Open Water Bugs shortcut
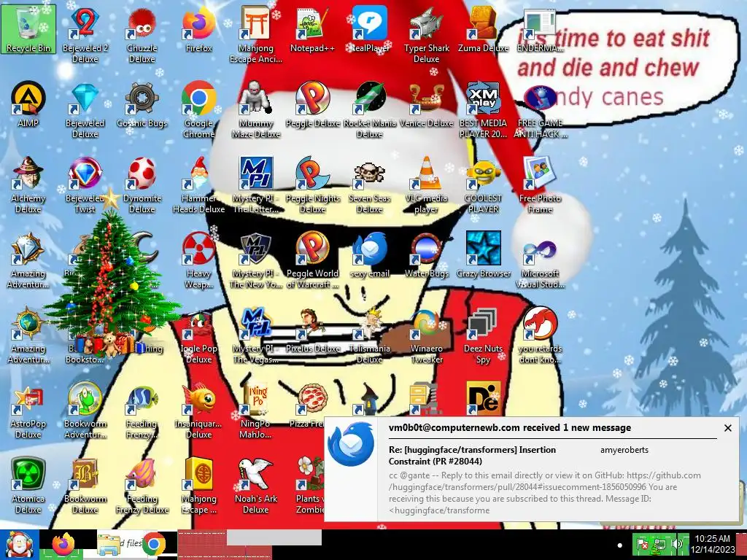747x560 pixels. point(426,255)
